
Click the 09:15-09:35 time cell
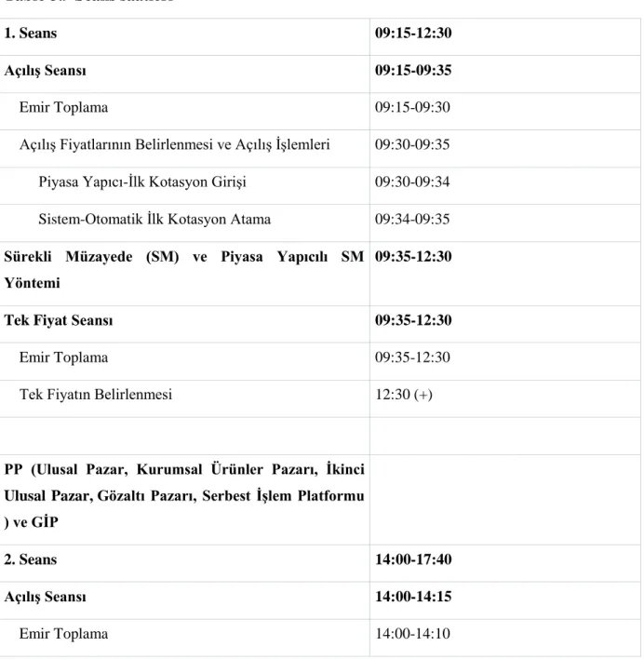(x=413, y=70)
